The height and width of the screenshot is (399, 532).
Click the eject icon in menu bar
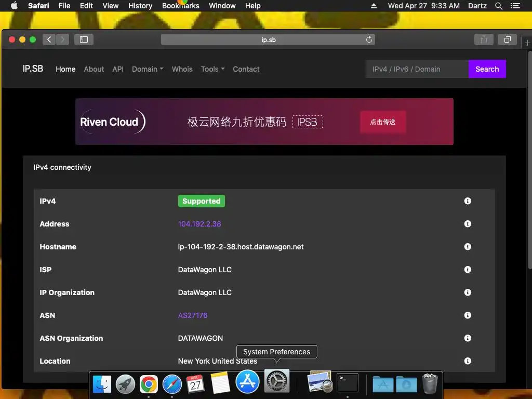tap(374, 6)
